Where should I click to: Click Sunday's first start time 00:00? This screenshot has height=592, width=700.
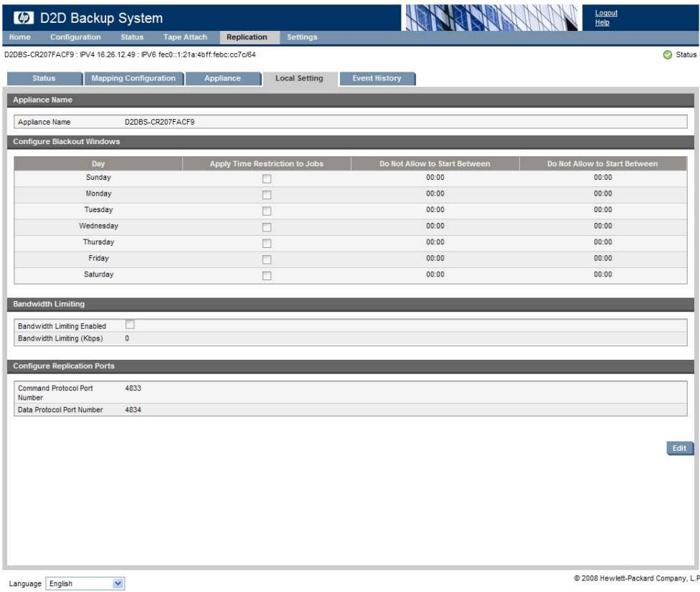(x=435, y=177)
